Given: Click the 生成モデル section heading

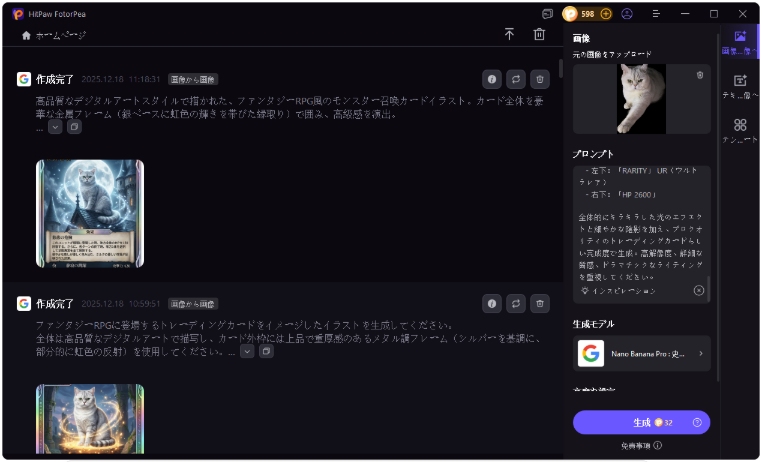Looking at the screenshot, I should [593, 324].
